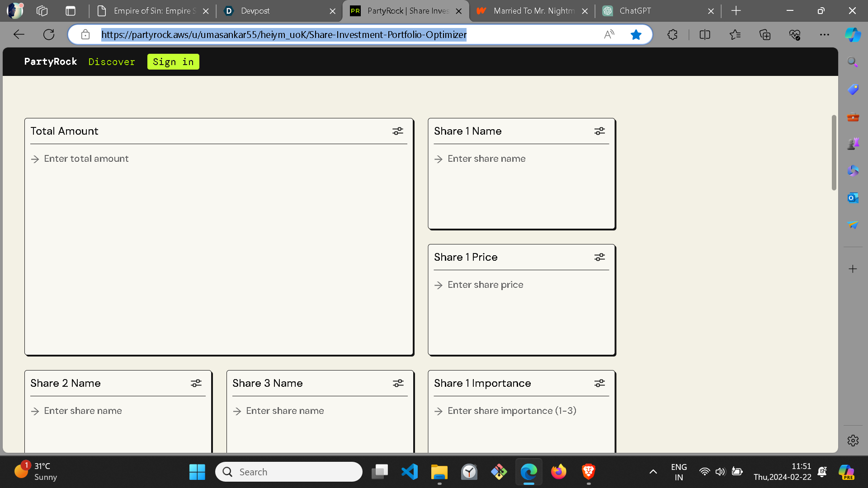Open settings icon on Share 1 Price widget
Viewport: 868px width, 488px height.
599,257
